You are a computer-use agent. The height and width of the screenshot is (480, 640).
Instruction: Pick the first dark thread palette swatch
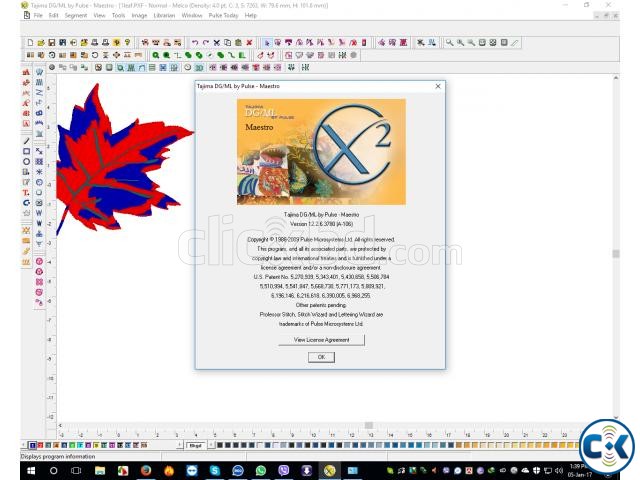pos(220,445)
